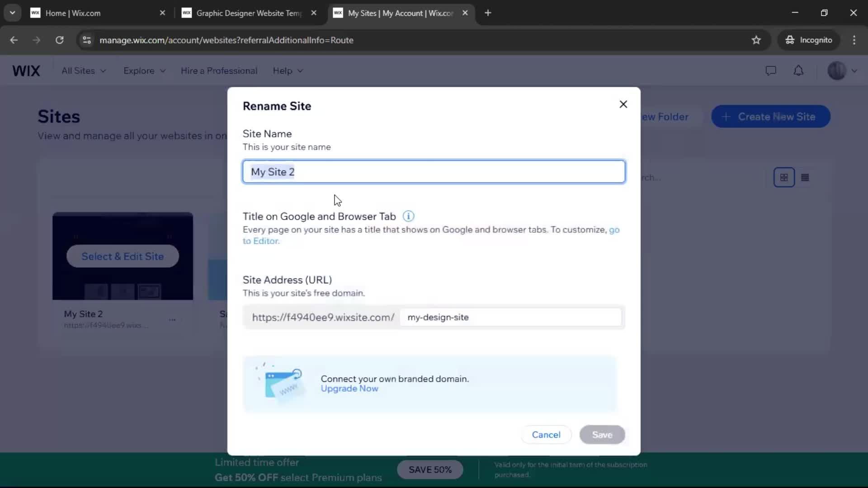Open Hire a Professional
Image resolution: width=868 pixels, height=488 pixels.
coord(219,71)
